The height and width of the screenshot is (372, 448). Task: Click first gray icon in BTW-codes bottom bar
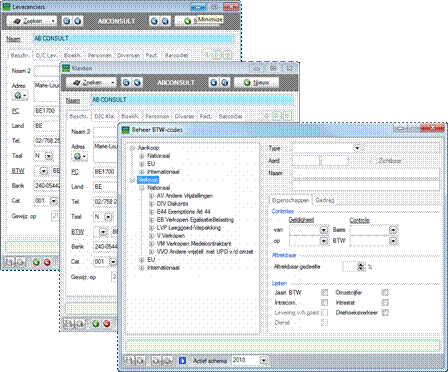point(129,360)
